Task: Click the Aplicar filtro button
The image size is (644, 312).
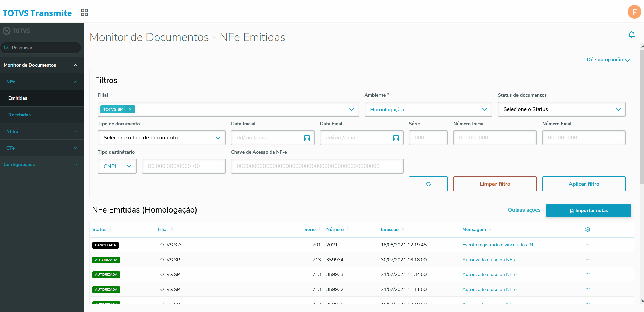Action: tap(584, 184)
